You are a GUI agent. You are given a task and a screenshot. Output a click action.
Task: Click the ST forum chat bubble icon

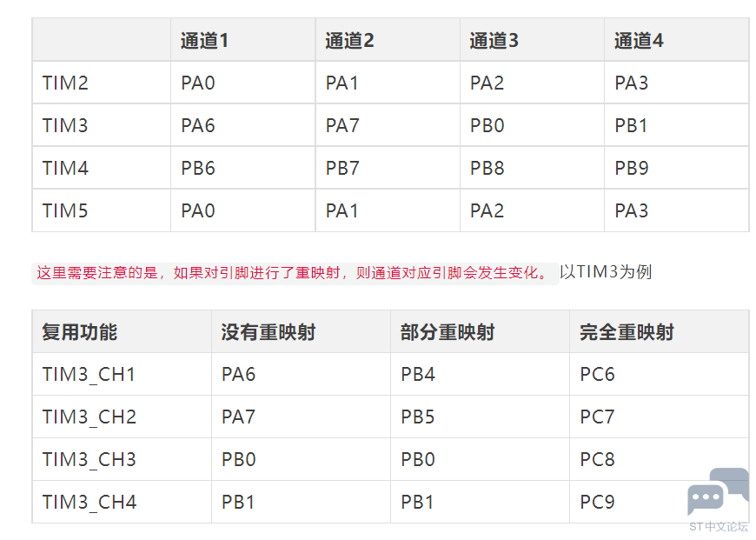pyautogui.click(x=716, y=492)
